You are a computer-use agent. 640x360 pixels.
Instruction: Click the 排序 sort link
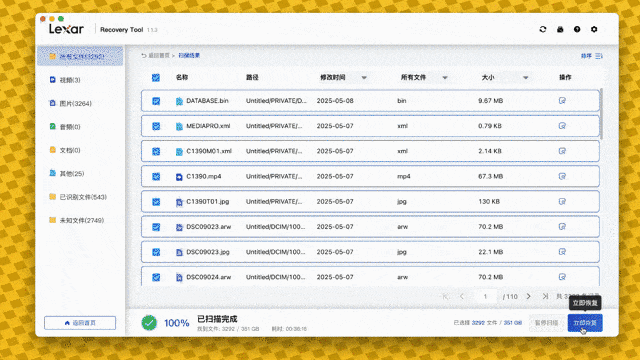[586, 56]
